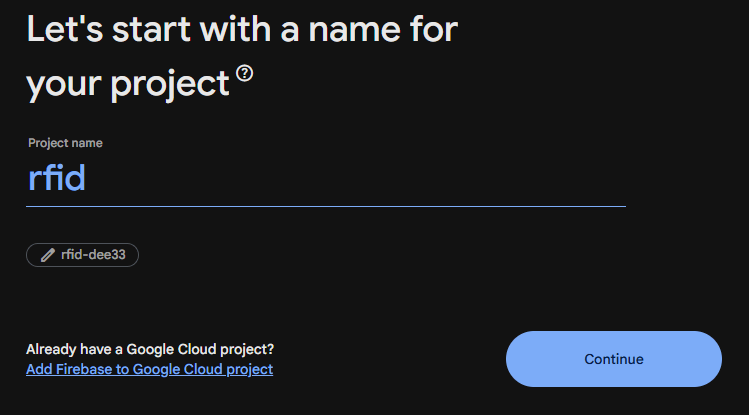
Task: Click the help question mark icon
Action: [x=244, y=75]
